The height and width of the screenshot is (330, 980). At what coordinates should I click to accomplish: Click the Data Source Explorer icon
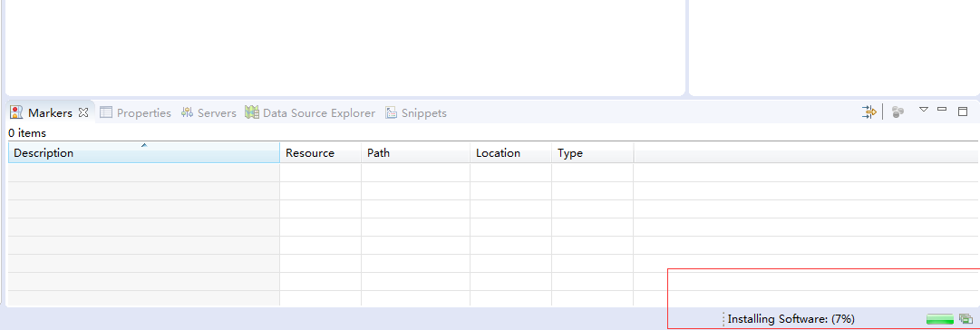coord(252,112)
